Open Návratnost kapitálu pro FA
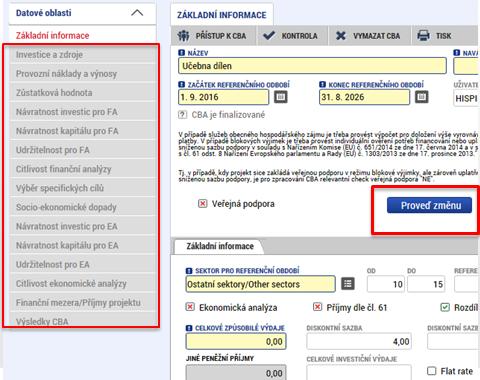The width and height of the screenshot is (480, 380). [x=83, y=131]
